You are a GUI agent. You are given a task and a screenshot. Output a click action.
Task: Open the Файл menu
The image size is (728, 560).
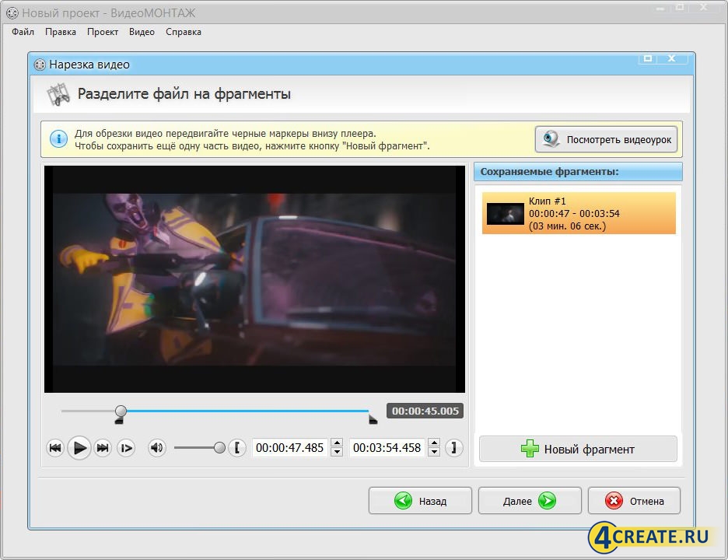[x=23, y=32]
